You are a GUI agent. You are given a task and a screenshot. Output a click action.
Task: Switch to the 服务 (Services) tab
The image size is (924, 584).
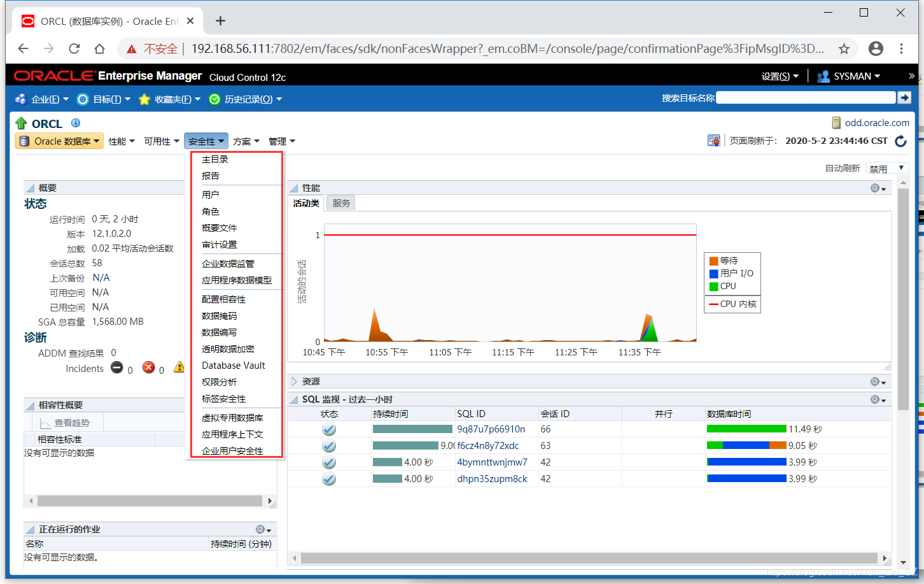tap(341, 203)
